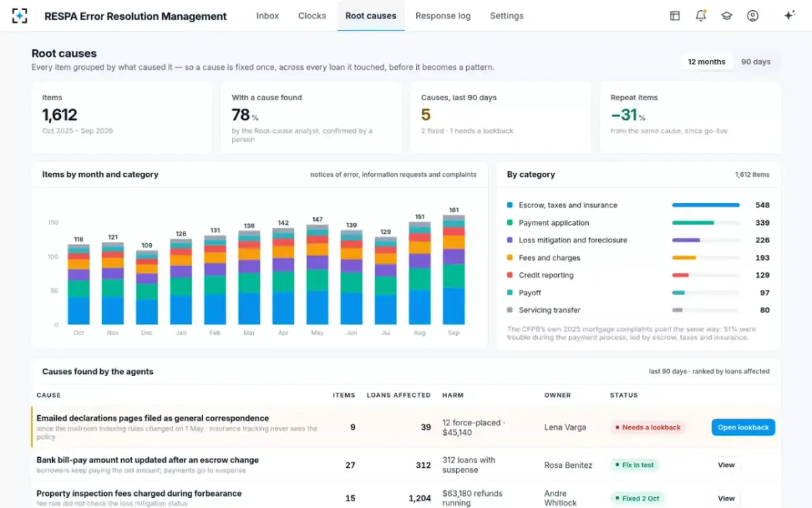Open the Emailed declarations pages cause
This screenshot has height=508, width=812.
point(153,419)
